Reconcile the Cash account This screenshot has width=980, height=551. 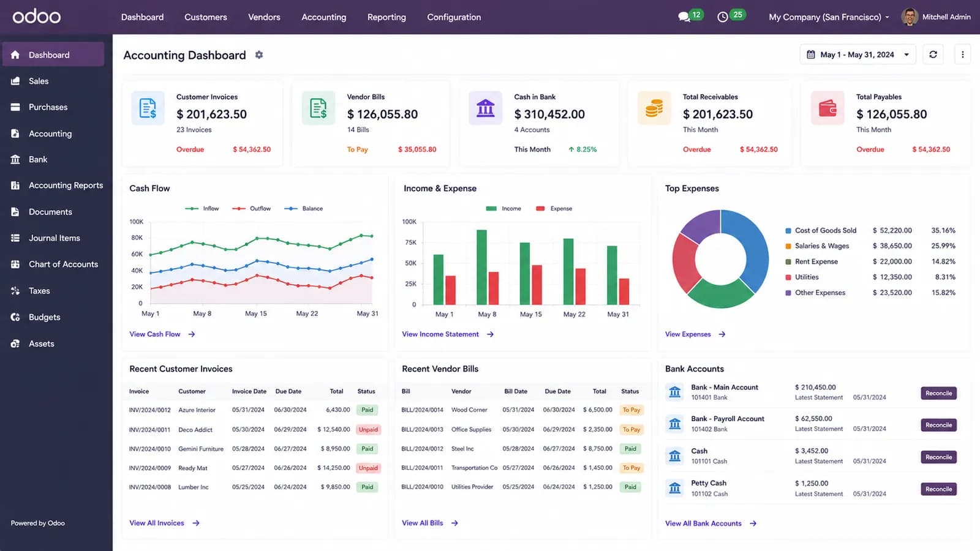[938, 457]
